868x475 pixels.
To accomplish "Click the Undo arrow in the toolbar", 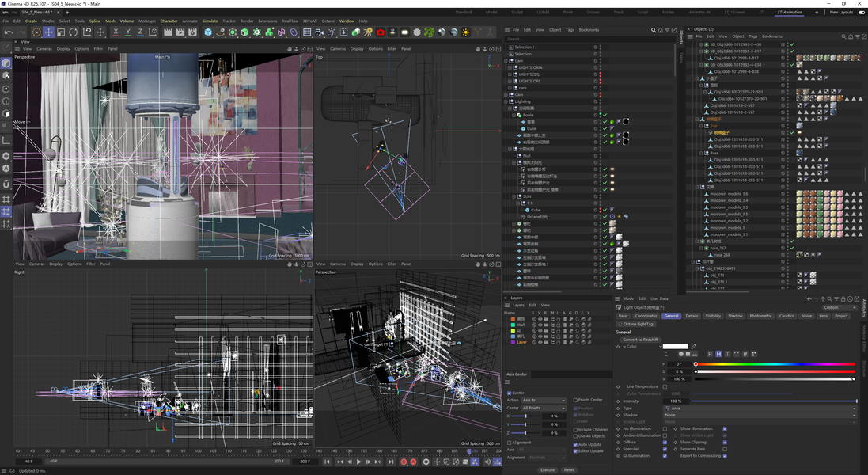I will (x=8, y=32).
